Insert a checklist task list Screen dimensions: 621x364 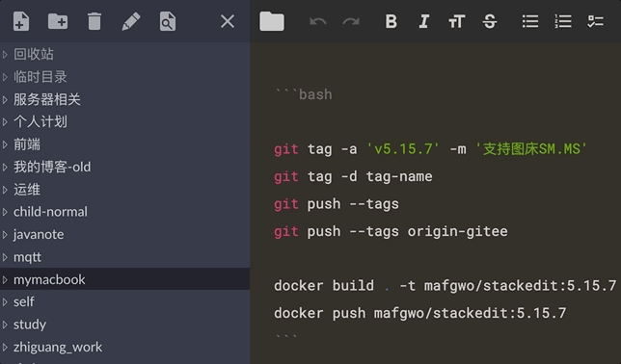(x=596, y=21)
